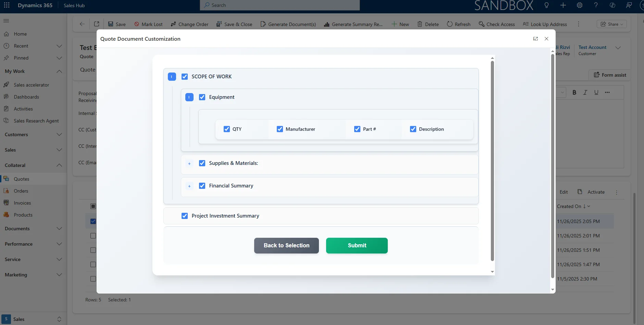Expand the Financial Summary section
Screen dimensions: 644x325
[189, 186]
